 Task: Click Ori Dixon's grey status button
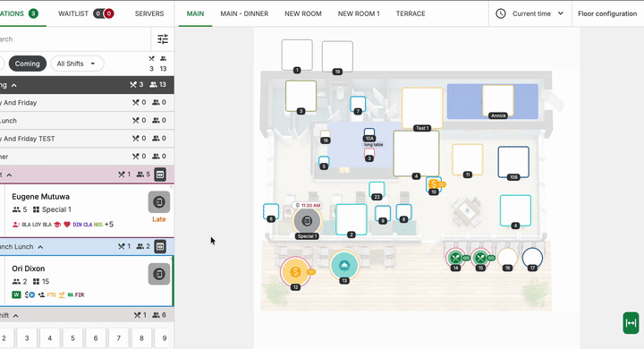click(159, 274)
